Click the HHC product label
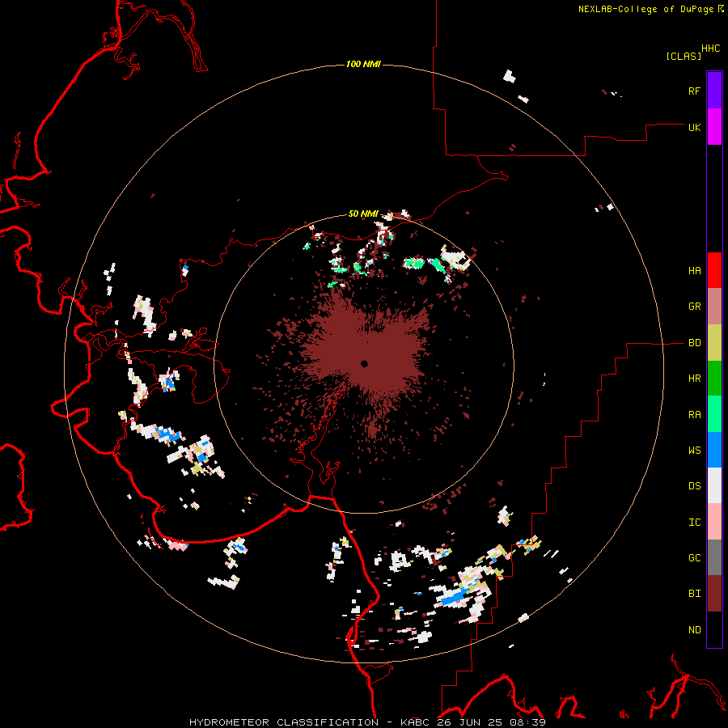 point(710,49)
